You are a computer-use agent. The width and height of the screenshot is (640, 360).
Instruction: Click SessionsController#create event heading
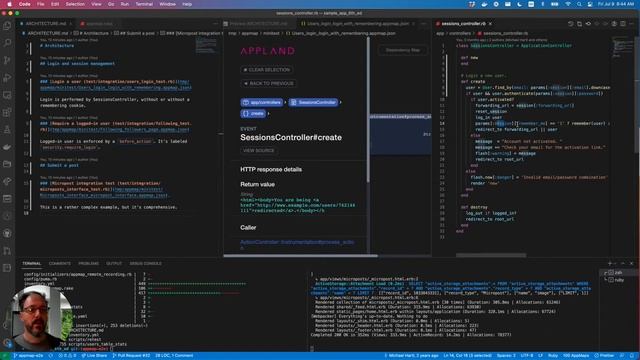[x=291, y=138]
